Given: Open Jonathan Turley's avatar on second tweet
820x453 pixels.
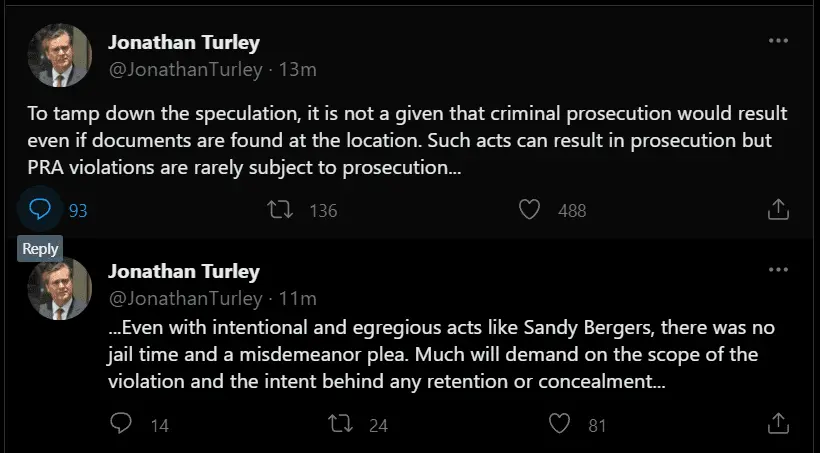Looking at the screenshot, I should [x=58, y=286].
